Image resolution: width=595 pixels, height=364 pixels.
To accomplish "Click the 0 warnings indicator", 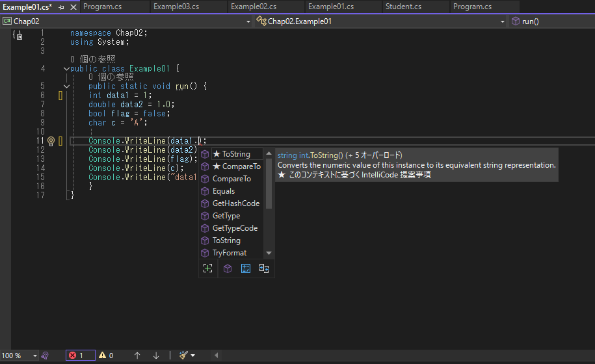I will tap(106, 356).
